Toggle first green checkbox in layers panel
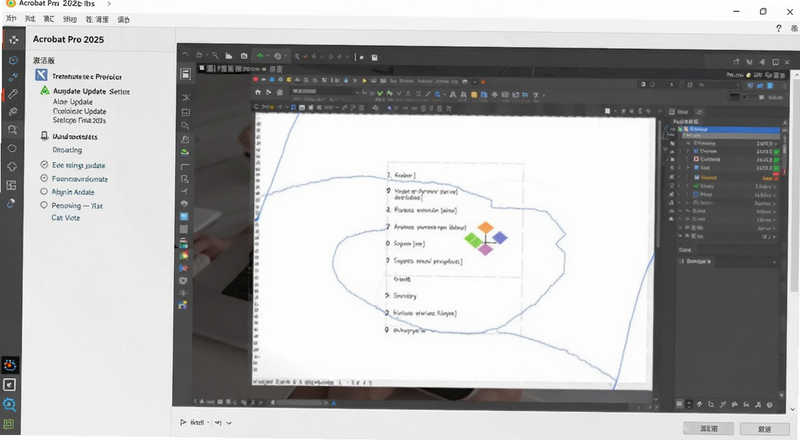The image size is (800, 440). [x=777, y=152]
